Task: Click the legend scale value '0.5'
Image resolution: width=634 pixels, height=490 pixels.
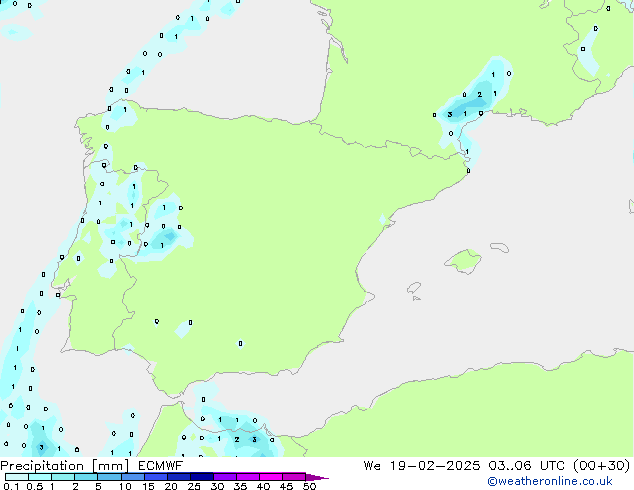Action: click(x=35, y=486)
